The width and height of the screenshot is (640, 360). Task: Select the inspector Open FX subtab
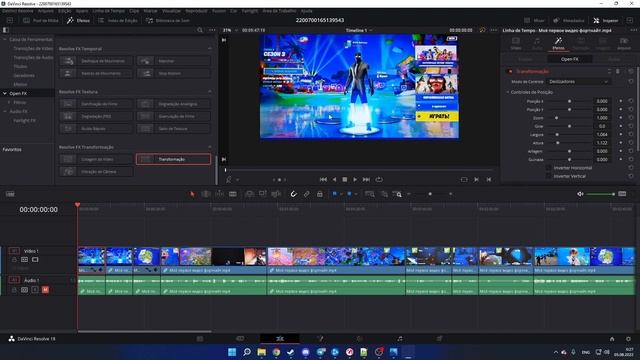coord(569,59)
